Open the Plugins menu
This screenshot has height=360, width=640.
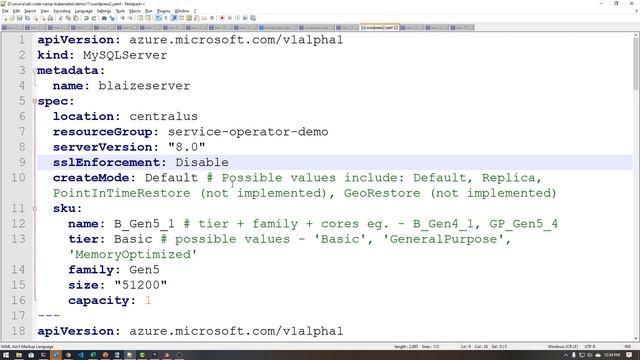[x=164, y=11]
